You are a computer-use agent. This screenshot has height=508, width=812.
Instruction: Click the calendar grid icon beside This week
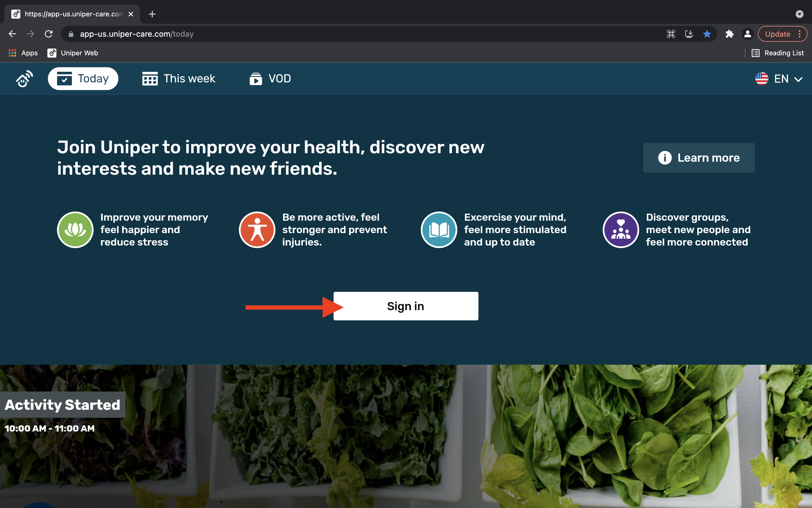coord(150,79)
